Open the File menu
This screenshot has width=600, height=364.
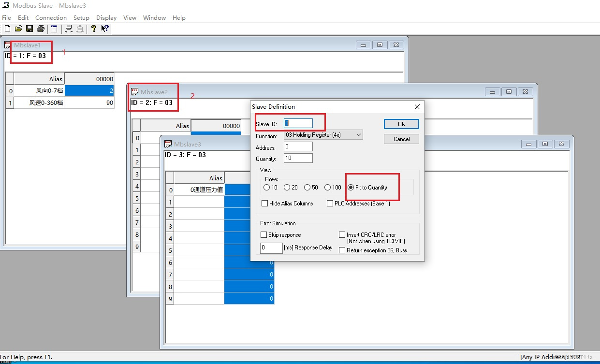point(6,17)
